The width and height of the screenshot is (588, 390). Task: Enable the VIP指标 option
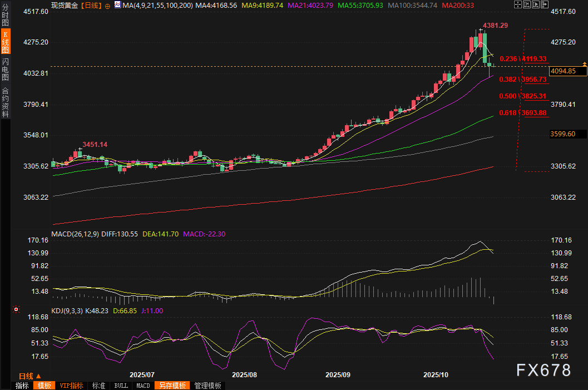click(x=71, y=386)
